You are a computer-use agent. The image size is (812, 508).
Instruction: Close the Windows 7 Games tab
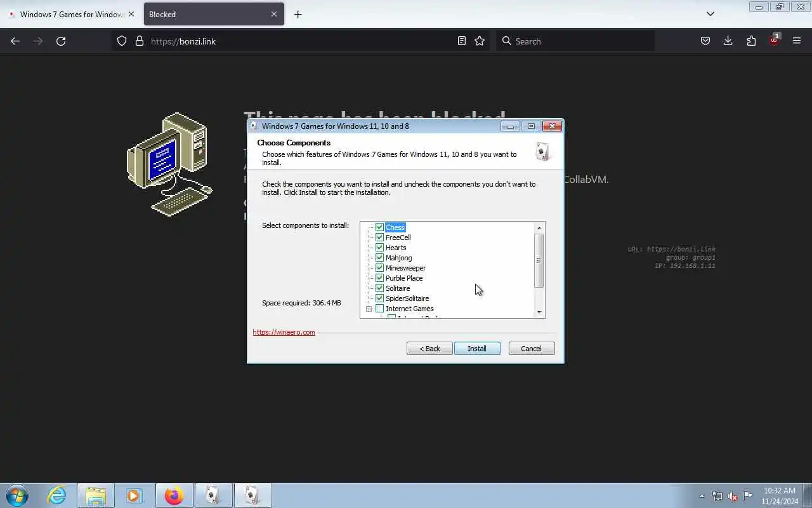coord(131,14)
